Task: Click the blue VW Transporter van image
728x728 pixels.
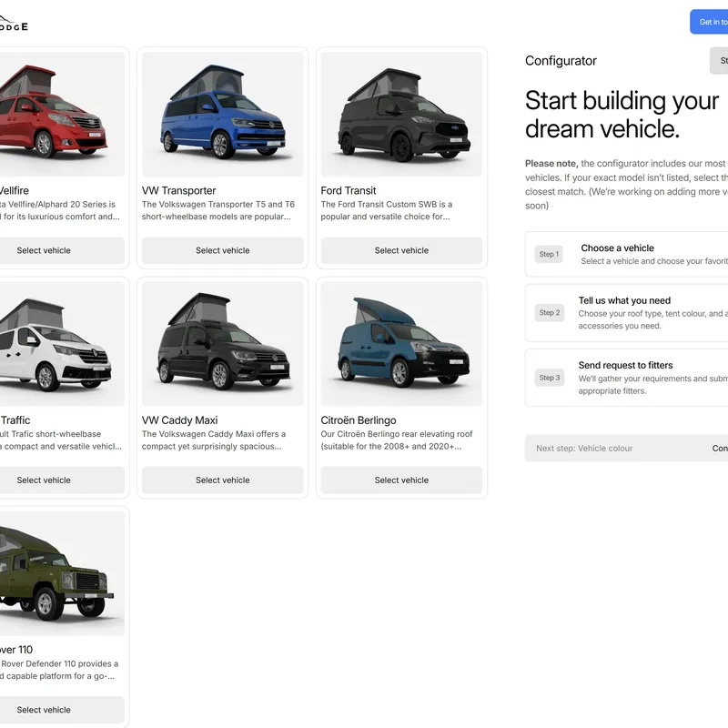Action: [222, 115]
